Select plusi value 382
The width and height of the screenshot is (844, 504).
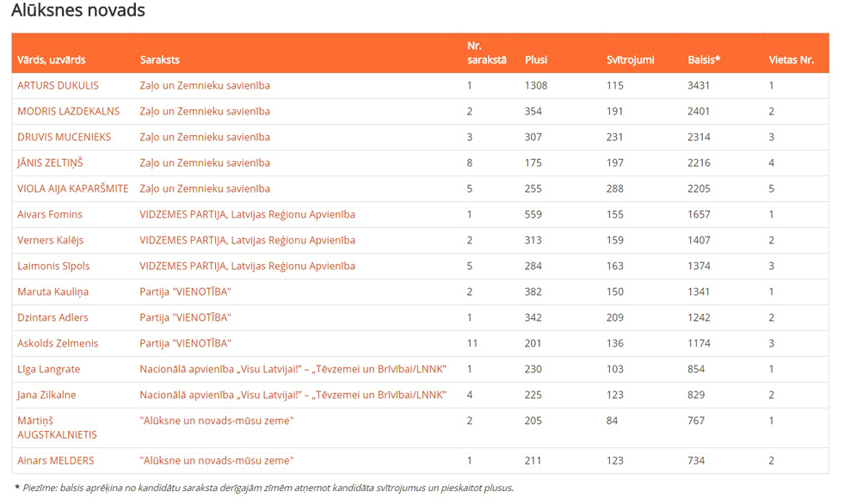click(x=533, y=292)
